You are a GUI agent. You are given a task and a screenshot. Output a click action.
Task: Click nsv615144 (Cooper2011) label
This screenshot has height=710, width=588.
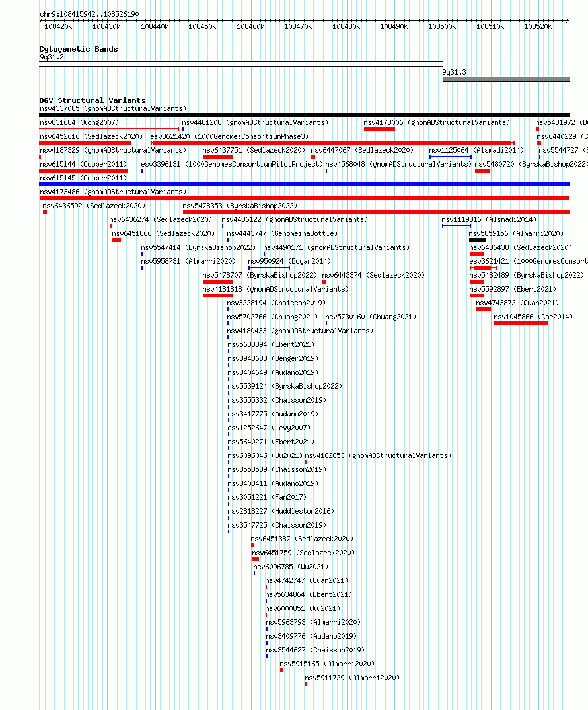click(83, 165)
